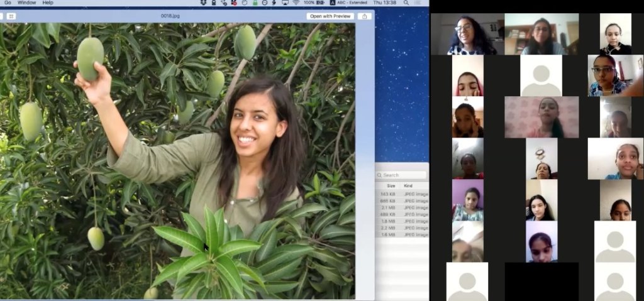Image resolution: width=644 pixels, height=301 pixels.
Task: Select the 143 KB JPEG image row
Action: pyautogui.click(x=402, y=194)
